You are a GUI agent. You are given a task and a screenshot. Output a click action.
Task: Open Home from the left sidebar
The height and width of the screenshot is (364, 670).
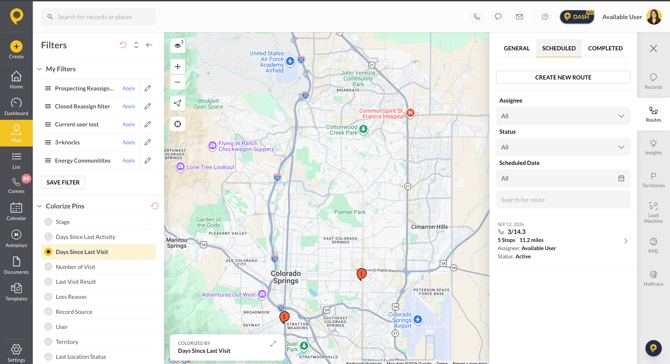click(16, 79)
